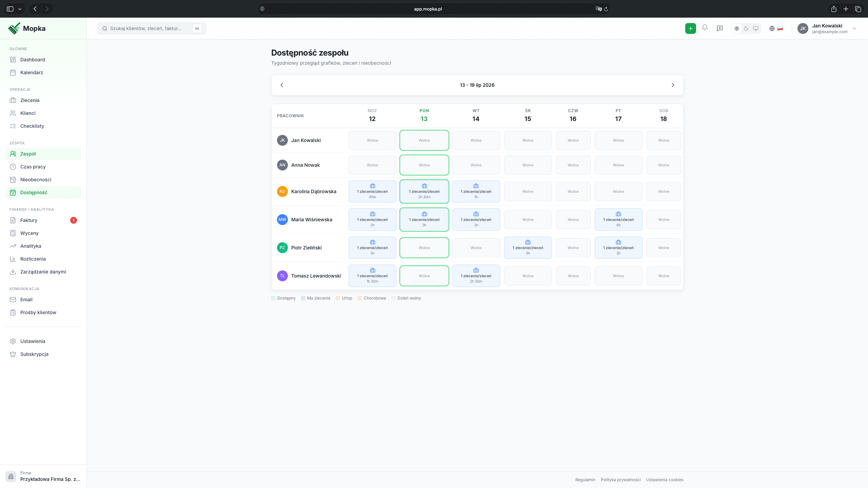Open Faktury with one notification
This screenshot has height=488, width=868.
click(x=43, y=220)
